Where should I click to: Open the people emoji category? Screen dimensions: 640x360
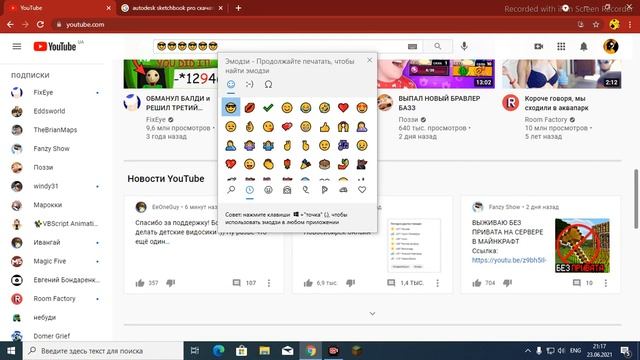coord(287,190)
